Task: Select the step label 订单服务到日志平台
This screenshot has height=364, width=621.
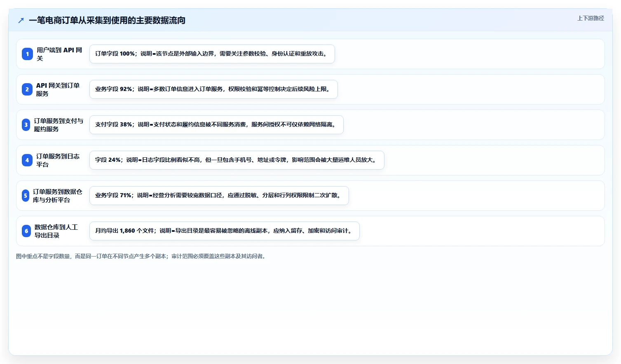Action: [x=58, y=160]
